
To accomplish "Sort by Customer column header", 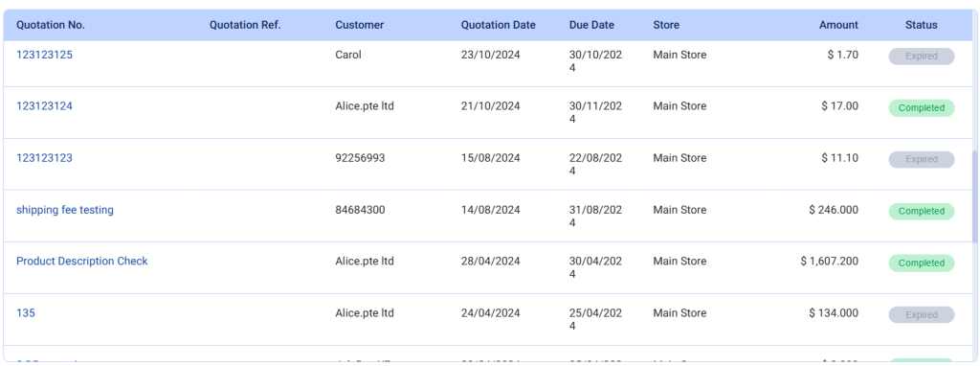I will pos(360,25).
